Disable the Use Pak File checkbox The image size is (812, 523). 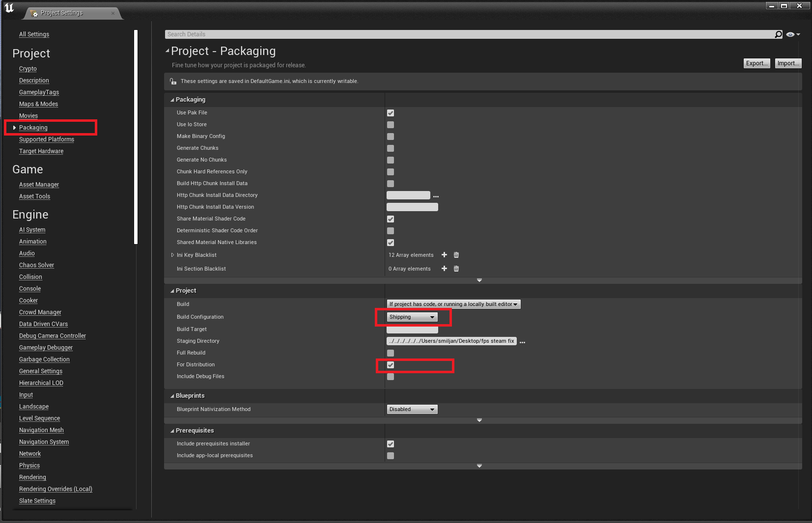tap(391, 113)
